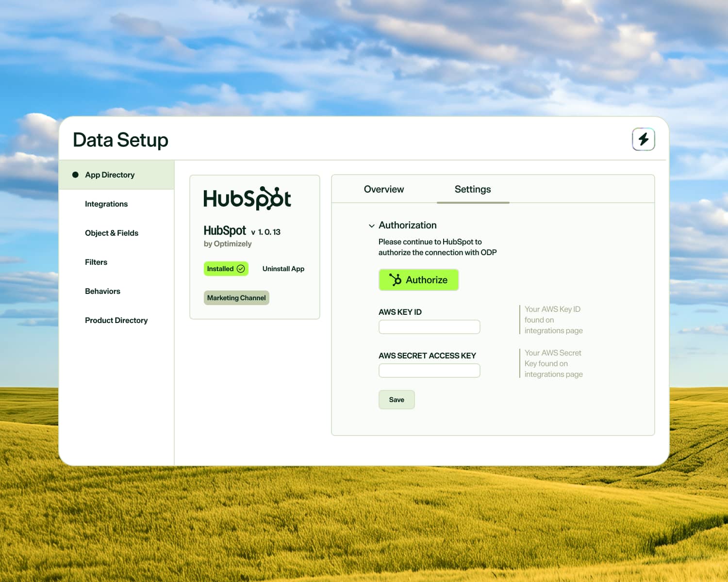Screen dimensions: 728x582
Task: Click 'Please continue to HubSpot' description
Action: coord(438,247)
